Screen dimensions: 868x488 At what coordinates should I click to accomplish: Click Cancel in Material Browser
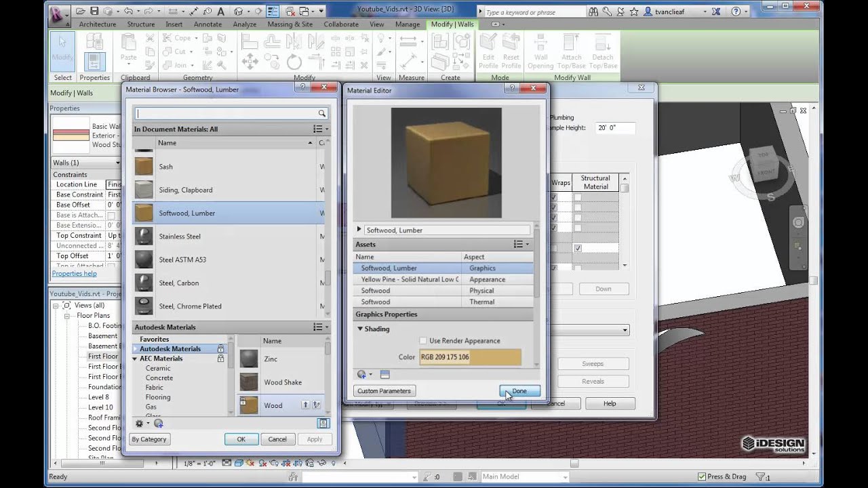277,439
